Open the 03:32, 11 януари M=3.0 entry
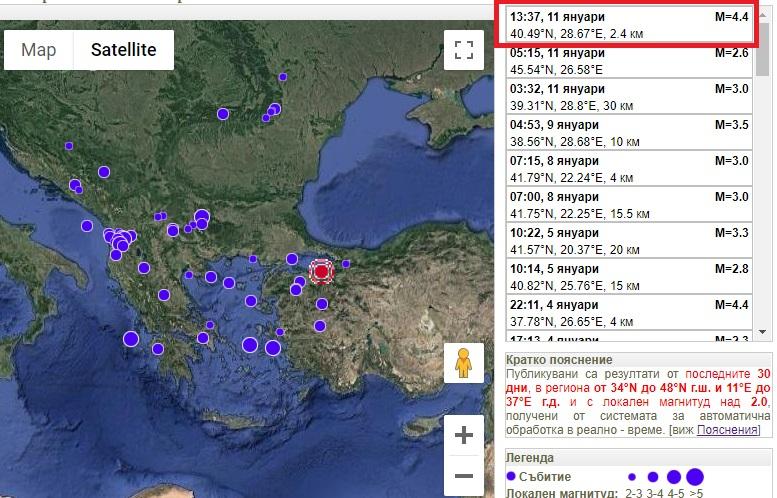 pyautogui.click(x=627, y=97)
